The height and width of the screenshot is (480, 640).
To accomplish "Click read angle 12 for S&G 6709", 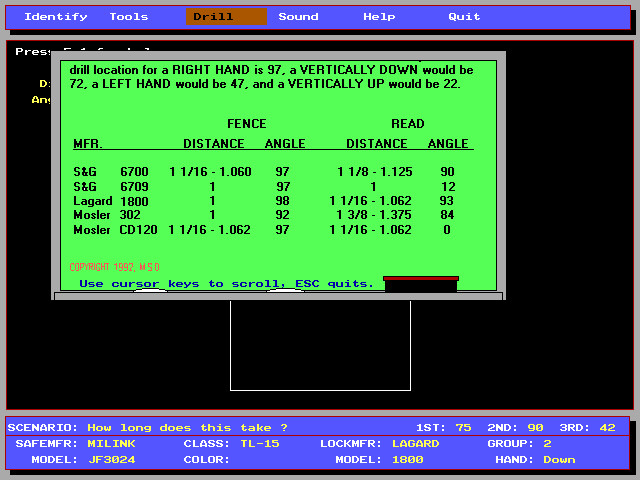I will (448, 187).
